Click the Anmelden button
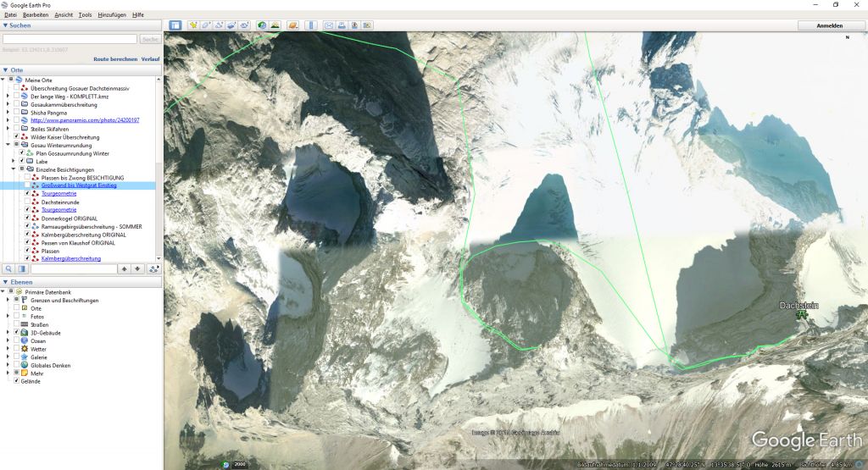868x470 pixels. coord(829,25)
